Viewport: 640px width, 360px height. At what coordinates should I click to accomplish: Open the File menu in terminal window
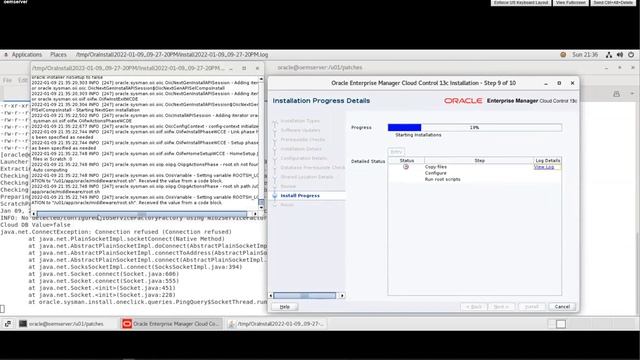click(x=7, y=80)
